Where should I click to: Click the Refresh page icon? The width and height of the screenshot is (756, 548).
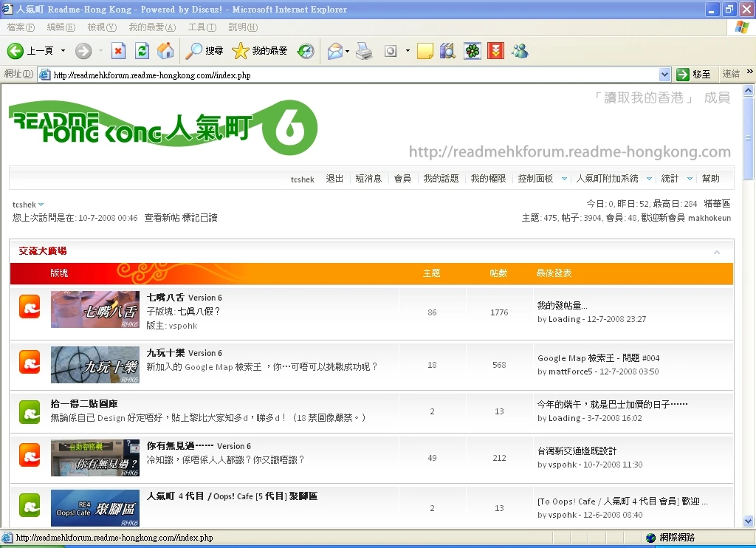pos(142,51)
